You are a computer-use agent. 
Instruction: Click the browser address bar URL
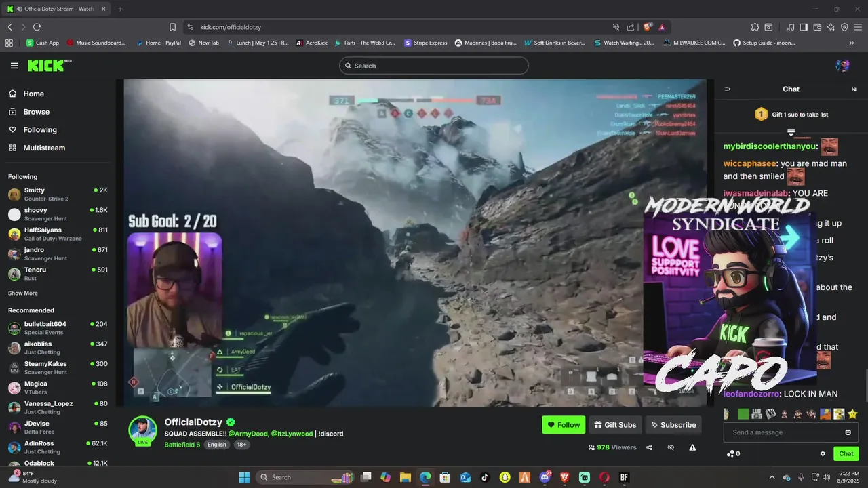click(x=231, y=27)
